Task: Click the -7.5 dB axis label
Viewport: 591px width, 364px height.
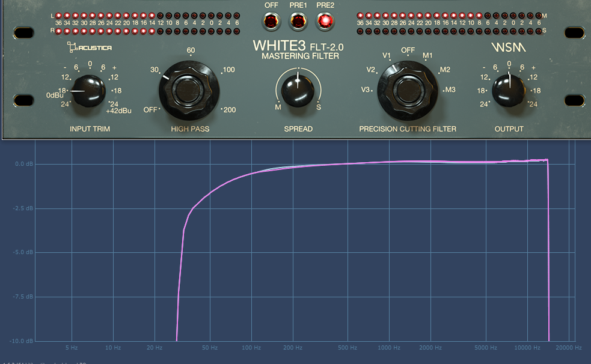Action: (23, 297)
